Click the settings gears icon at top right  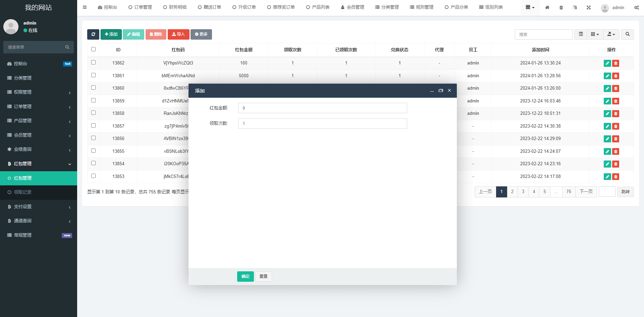pos(636,7)
